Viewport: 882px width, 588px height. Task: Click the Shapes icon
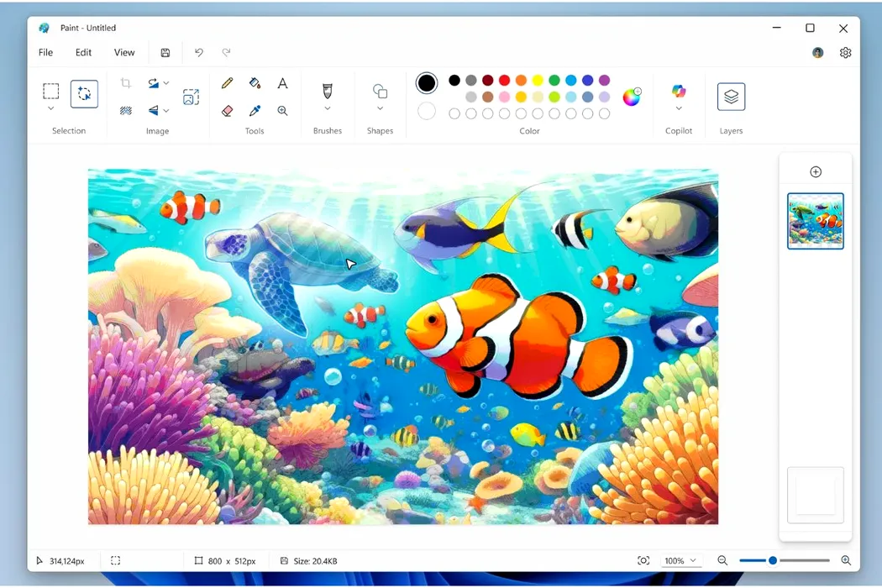pos(381,92)
